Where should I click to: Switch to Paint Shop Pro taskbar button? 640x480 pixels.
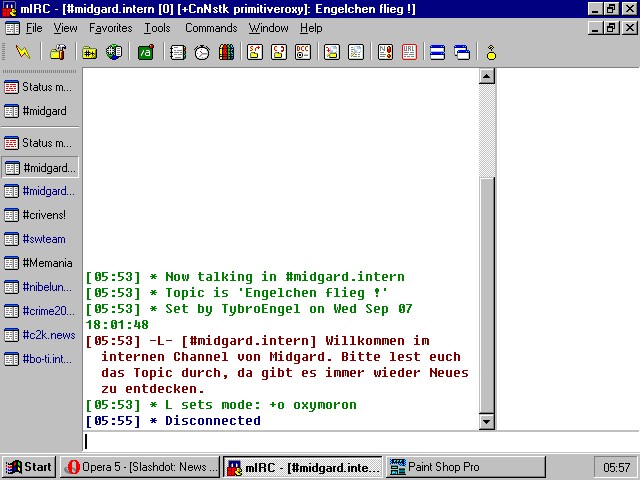[466, 467]
